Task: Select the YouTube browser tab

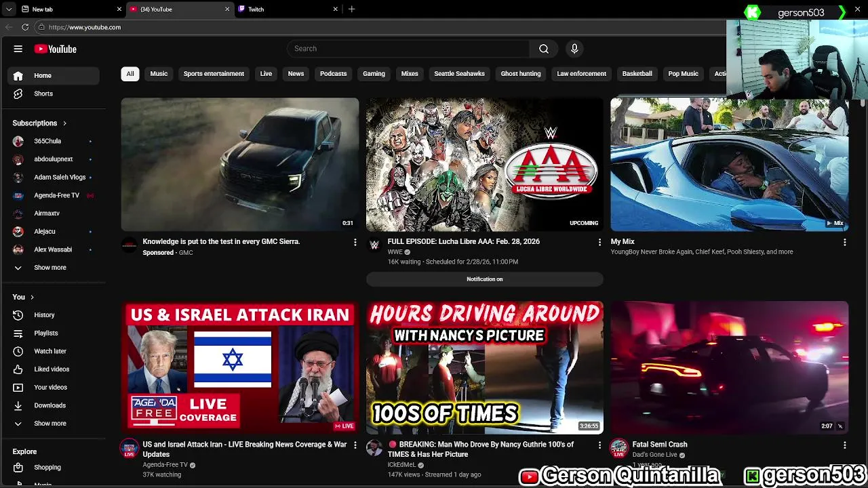Action: click(x=180, y=9)
